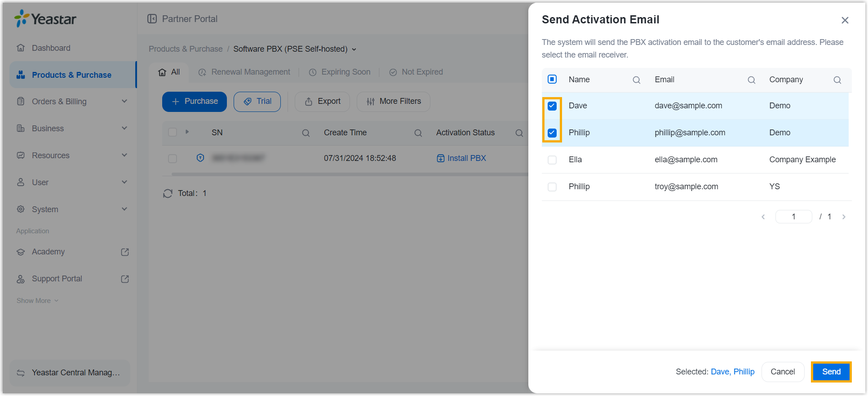Screen dimensions: 868x396
Task: Check the checkbox for Ella
Action: coord(552,160)
